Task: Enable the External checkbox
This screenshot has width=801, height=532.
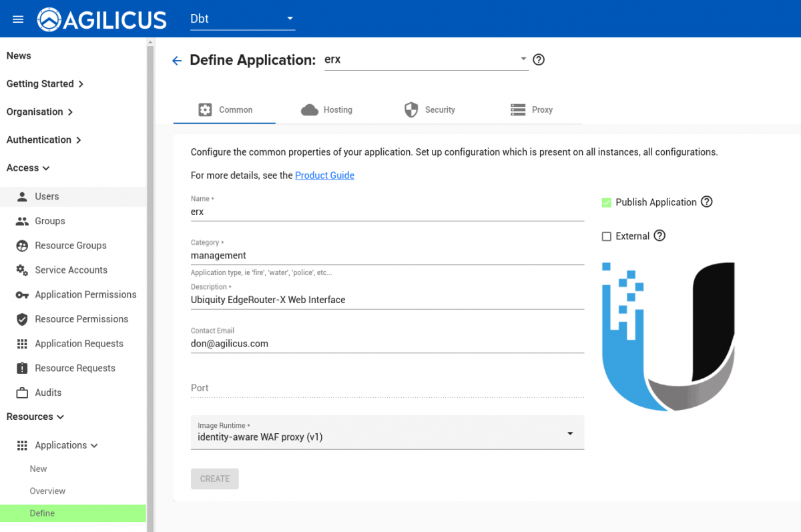Action: pos(607,236)
